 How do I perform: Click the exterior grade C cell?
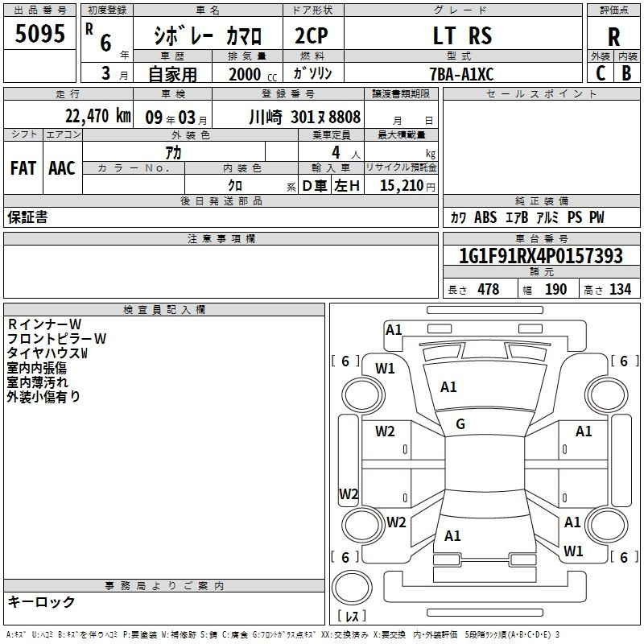(x=601, y=72)
